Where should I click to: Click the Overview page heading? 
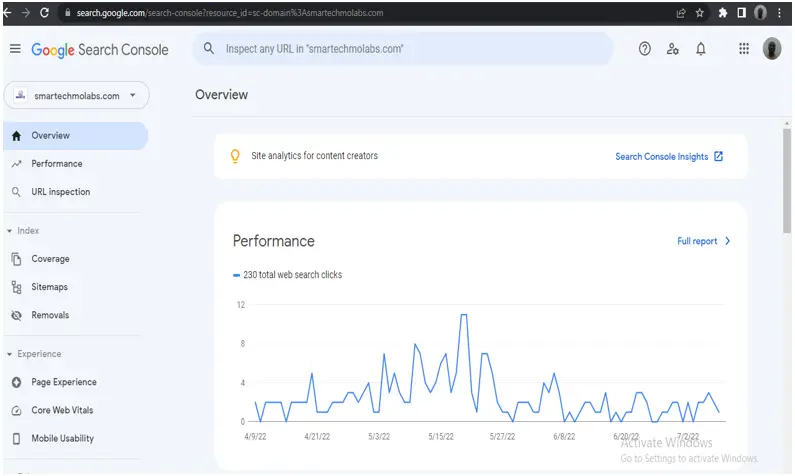[x=222, y=95]
